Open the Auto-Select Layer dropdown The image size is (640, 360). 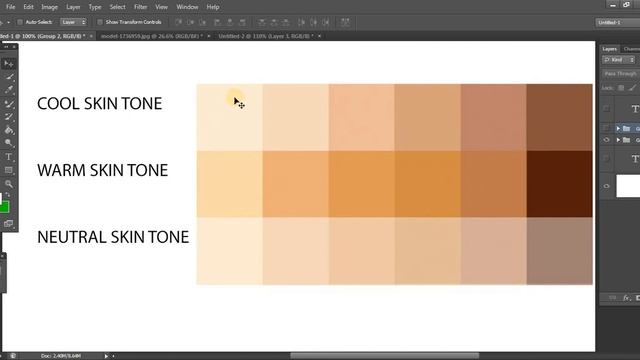point(74,22)
